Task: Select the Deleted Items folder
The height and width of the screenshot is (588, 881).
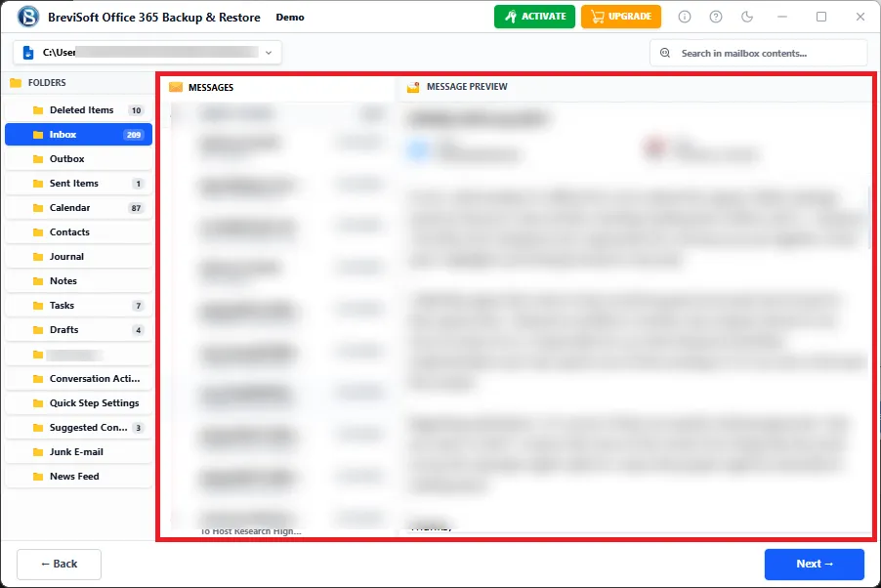Action: click(78, 110)
